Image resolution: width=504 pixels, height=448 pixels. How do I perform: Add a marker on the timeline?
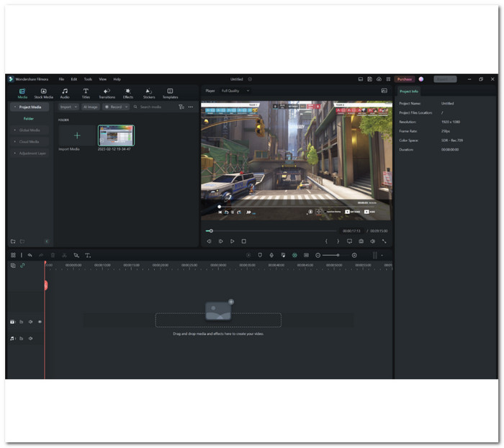tap(260, 255)
